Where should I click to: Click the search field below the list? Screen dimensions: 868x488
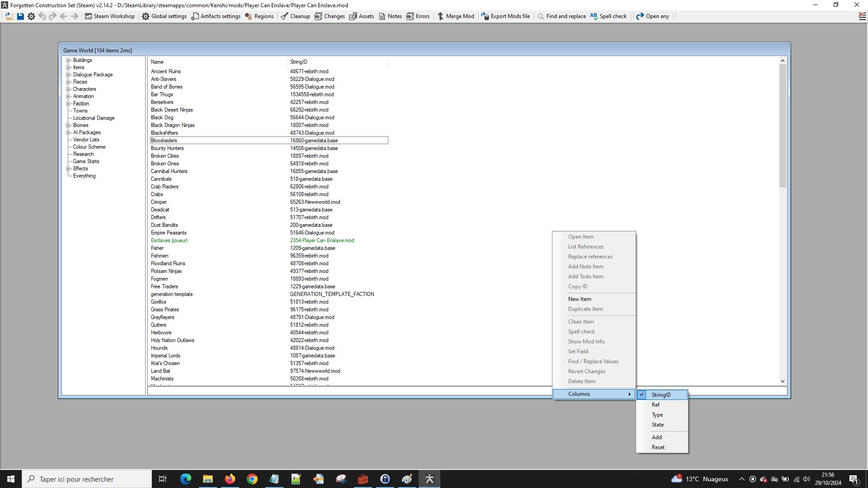tap(467, 391)
